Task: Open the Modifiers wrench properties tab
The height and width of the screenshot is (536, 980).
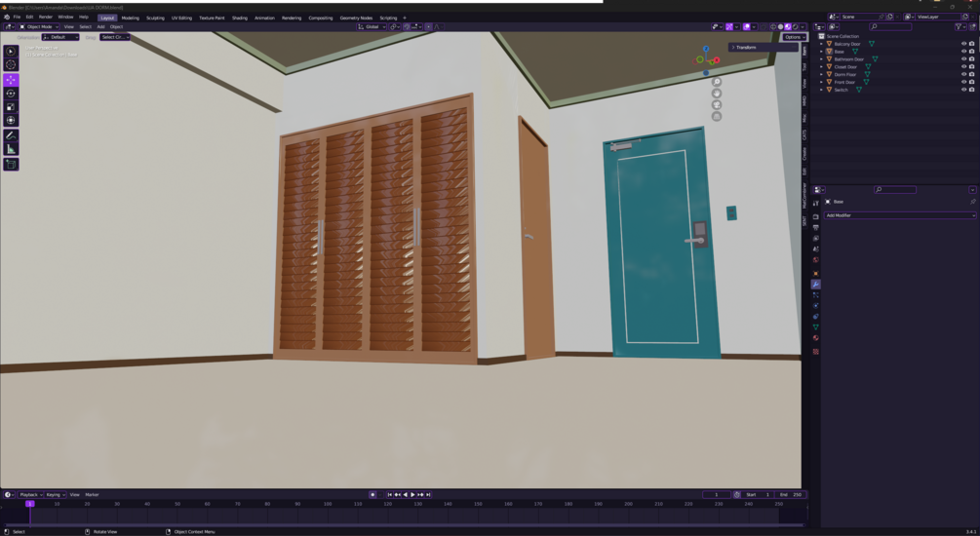Action: [x=815, y=285]
